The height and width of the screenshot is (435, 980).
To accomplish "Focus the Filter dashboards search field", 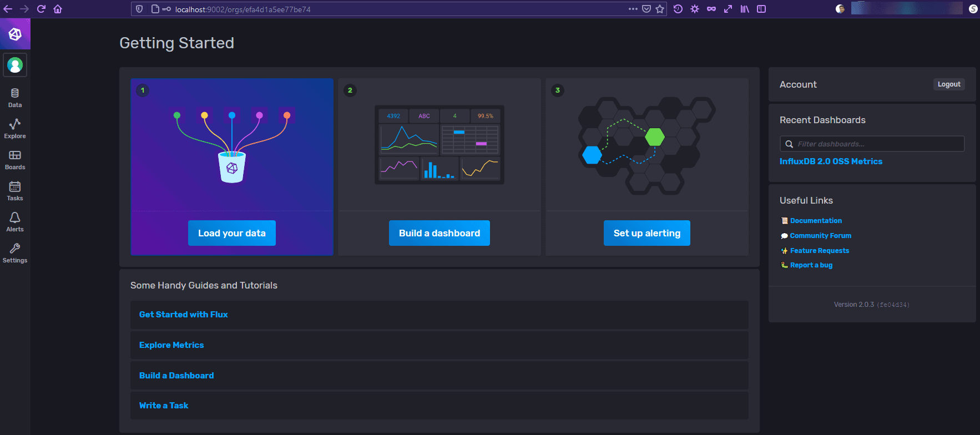I will 872,144.
